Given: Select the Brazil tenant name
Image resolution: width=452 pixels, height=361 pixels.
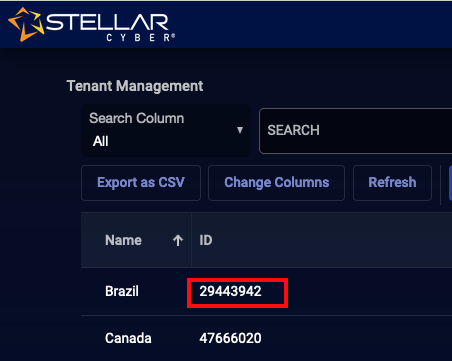Looking at the screenshot, I should [x=122, y=291].
